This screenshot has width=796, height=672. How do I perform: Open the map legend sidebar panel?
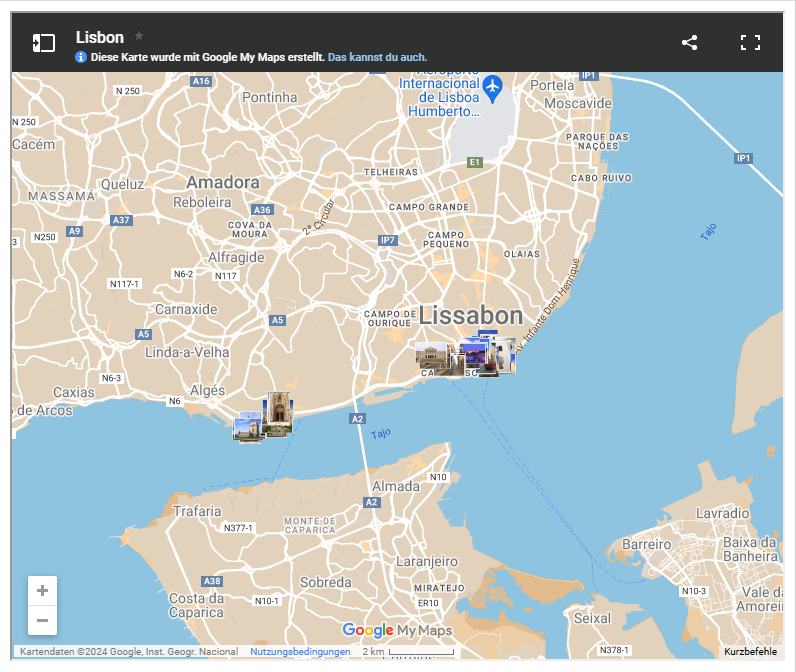coord(43,43)
